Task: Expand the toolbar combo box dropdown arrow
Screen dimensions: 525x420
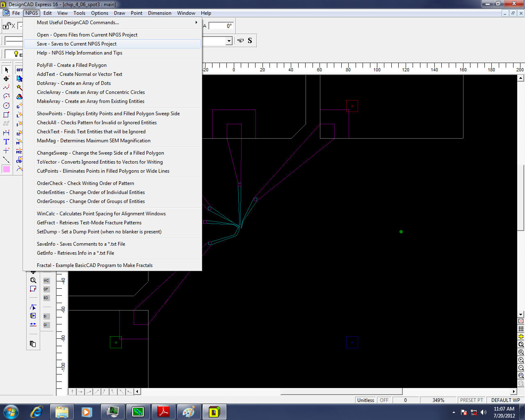Action: (229, 41)
